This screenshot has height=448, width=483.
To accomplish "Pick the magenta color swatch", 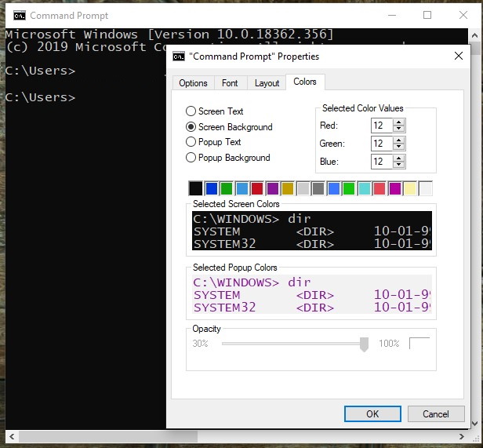I will (x=395, y=189).
